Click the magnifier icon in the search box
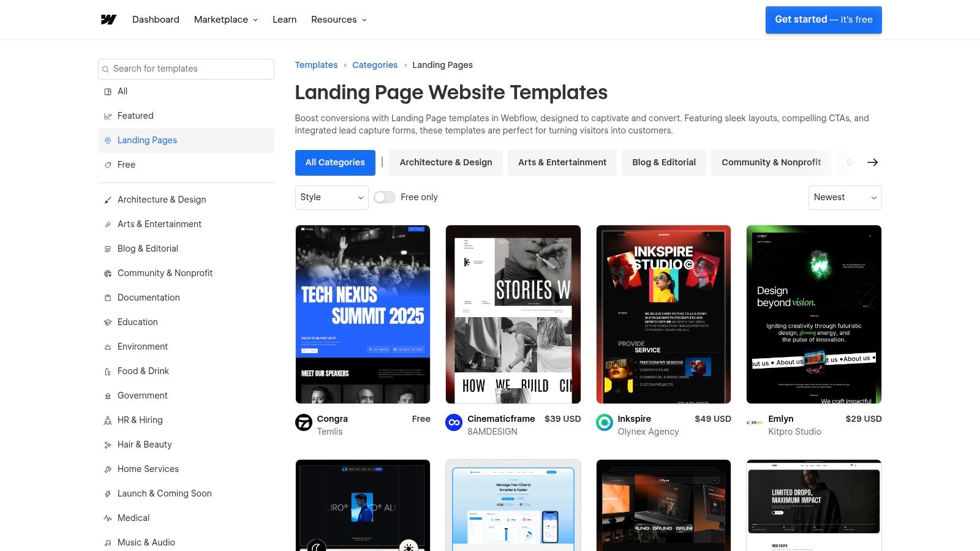 tap(107, 69)
